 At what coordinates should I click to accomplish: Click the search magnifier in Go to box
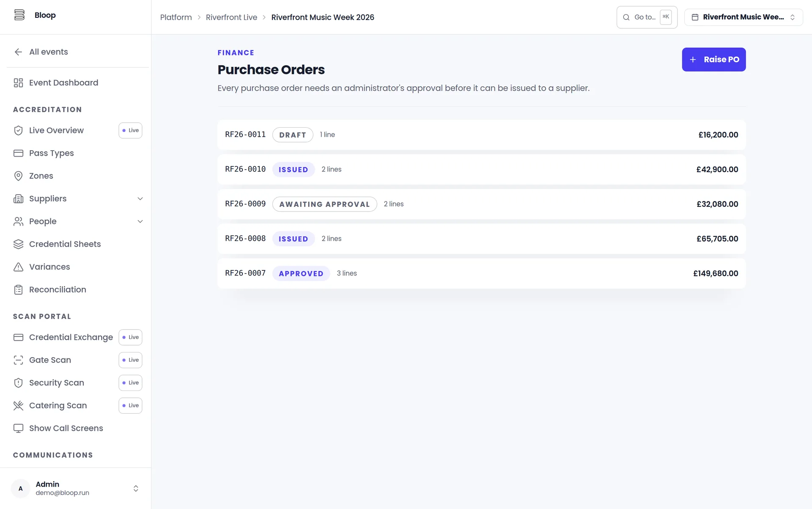pyautogui.click(x=626, y=17)
